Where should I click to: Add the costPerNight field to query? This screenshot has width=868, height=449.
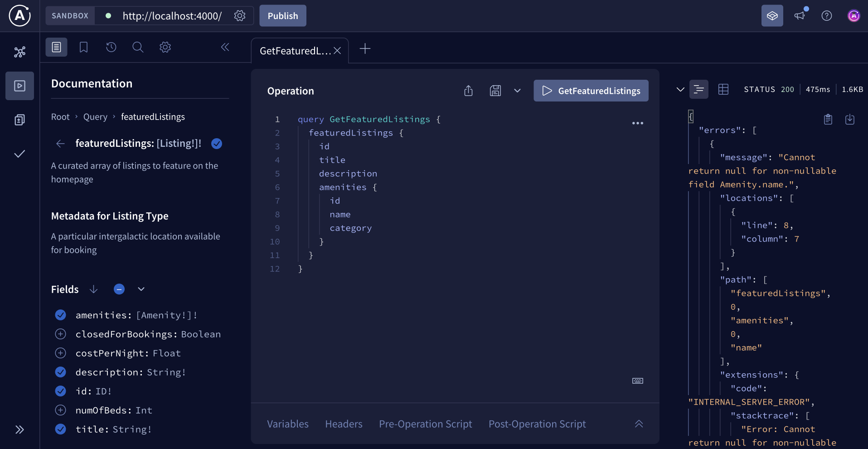click(60, 353)
